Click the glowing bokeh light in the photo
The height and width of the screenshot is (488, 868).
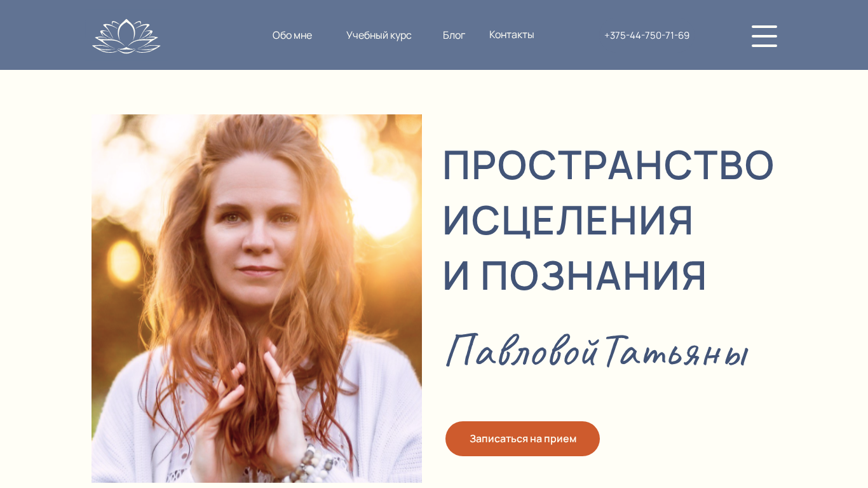pyautogui.click(x=124, y=261)
